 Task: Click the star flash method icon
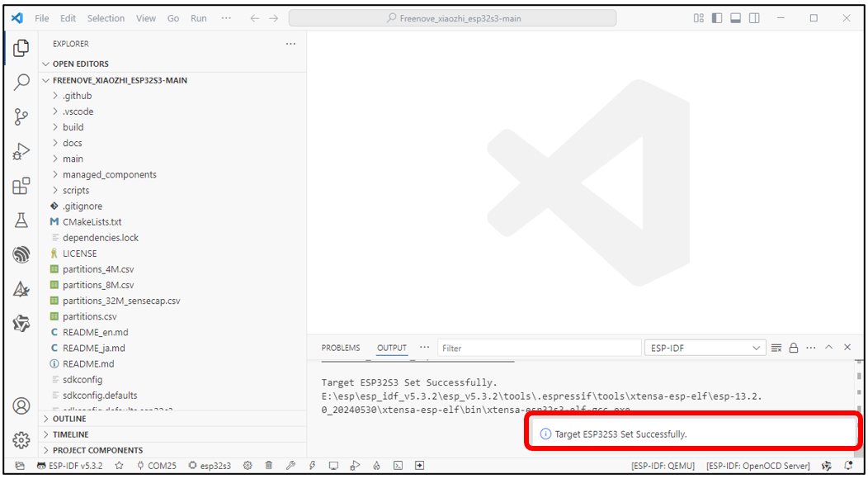tap(119, 466)
